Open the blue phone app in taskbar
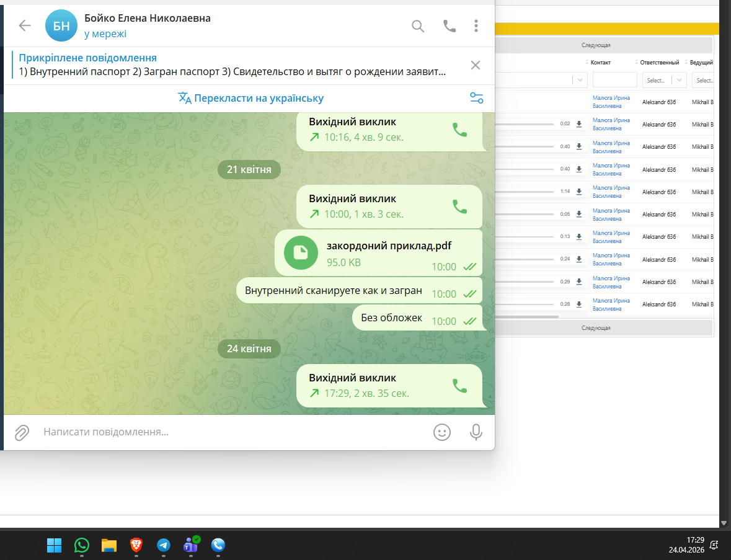This screenshot has width=731, height=560. (x=218, y=545)
